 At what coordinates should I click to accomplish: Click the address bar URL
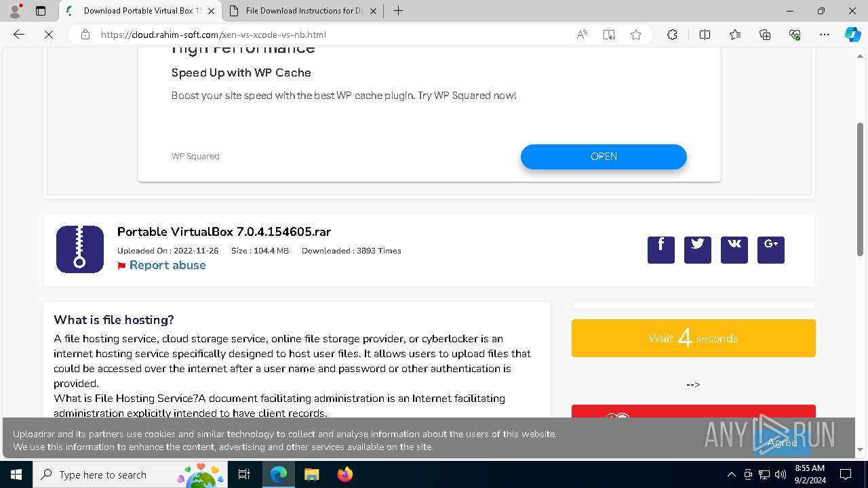point(214,35)
